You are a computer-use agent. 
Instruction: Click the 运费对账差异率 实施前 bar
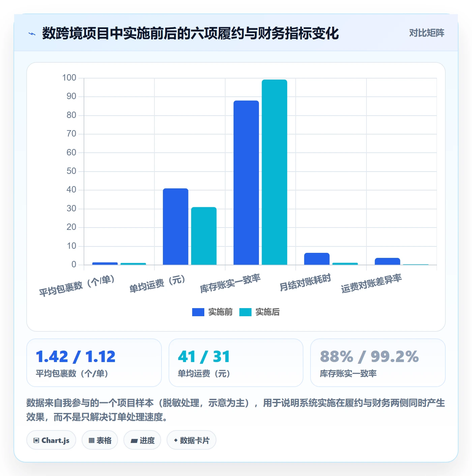pos(387,261)
